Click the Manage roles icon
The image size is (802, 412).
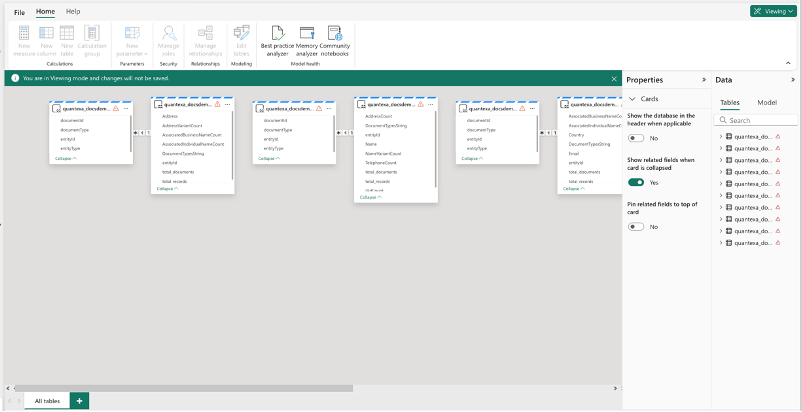coord(169,34)
